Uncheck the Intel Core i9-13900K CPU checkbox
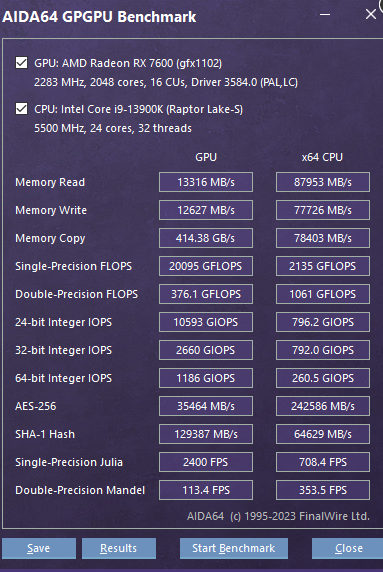The image size is (383, 572). [22, 109]
